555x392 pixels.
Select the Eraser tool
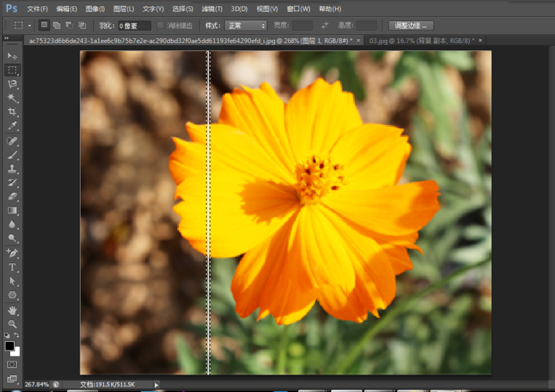coord(12,196)
